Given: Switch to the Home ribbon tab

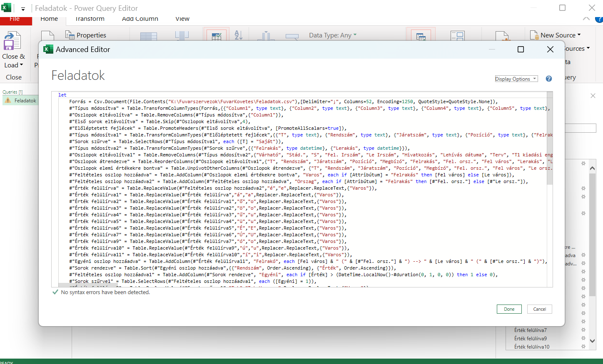Looking at the screenshot, I should click(49, 19).
